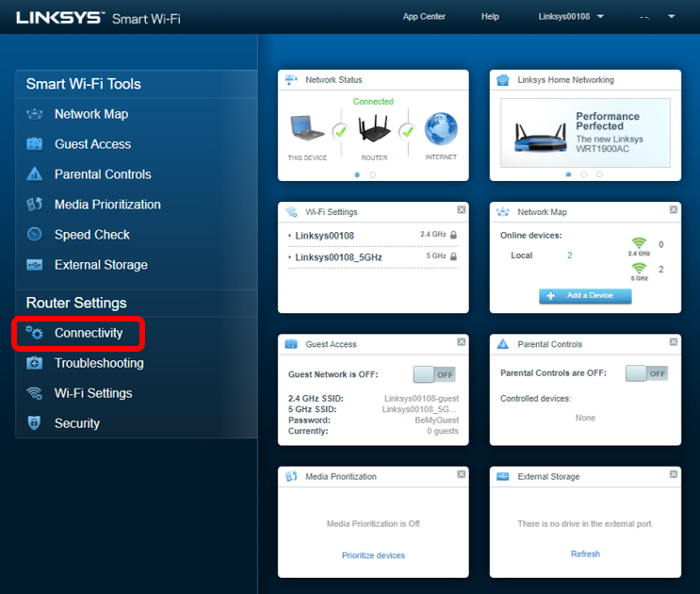Click the Wi-Fi Settings sidebar icon
The height and width of the screenshot is (594, 700).
point(34,393)
